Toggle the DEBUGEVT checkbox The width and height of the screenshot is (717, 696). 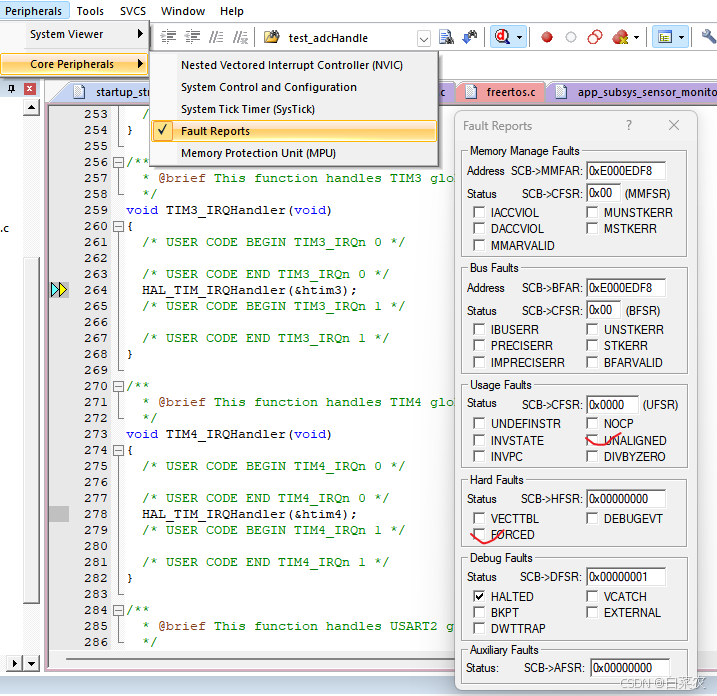pos(592,518)
